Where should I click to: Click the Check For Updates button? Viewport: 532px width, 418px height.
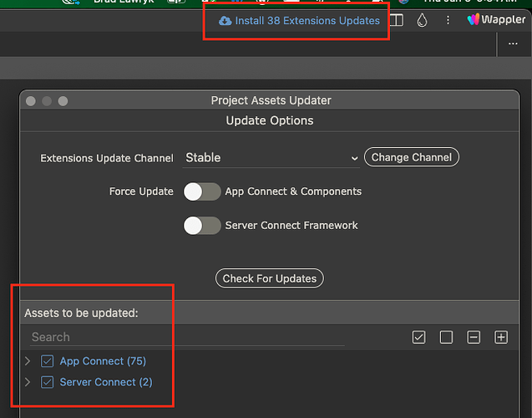click(270, 278)
